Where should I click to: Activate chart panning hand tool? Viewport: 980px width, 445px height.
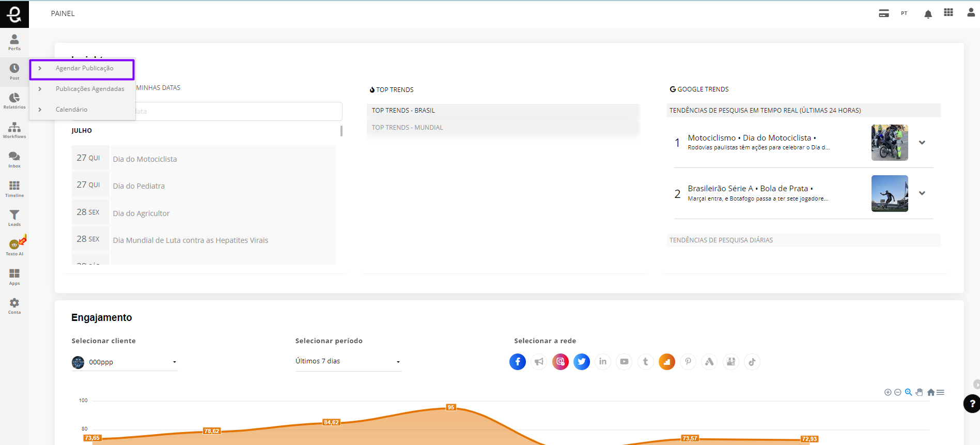pyautogui.click(x=920, y=392)
